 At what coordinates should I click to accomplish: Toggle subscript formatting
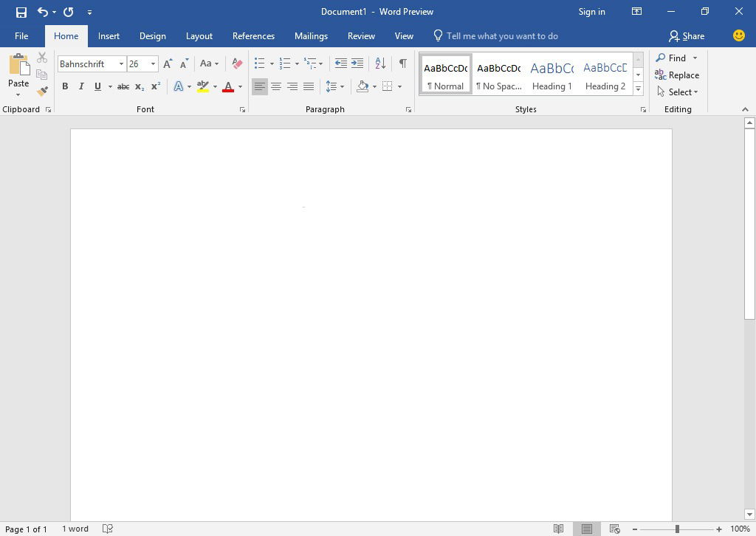tap(140, 87)
